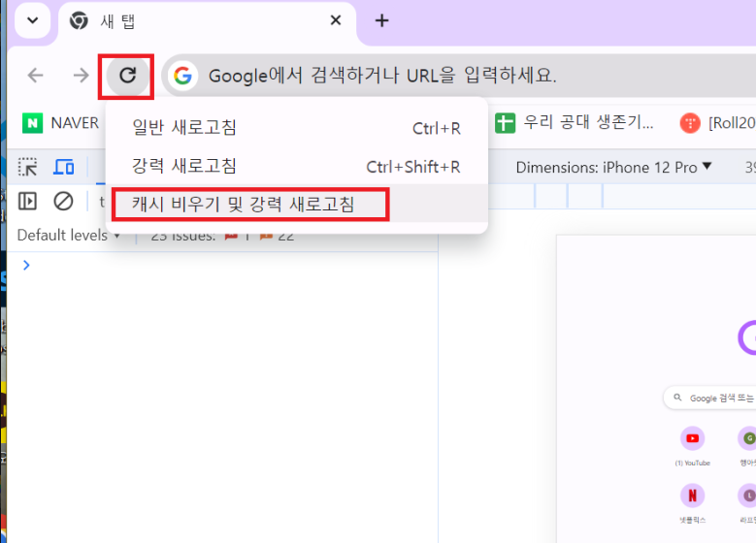
Task: Click the issues count in console
Action: (x=222, y=236)
